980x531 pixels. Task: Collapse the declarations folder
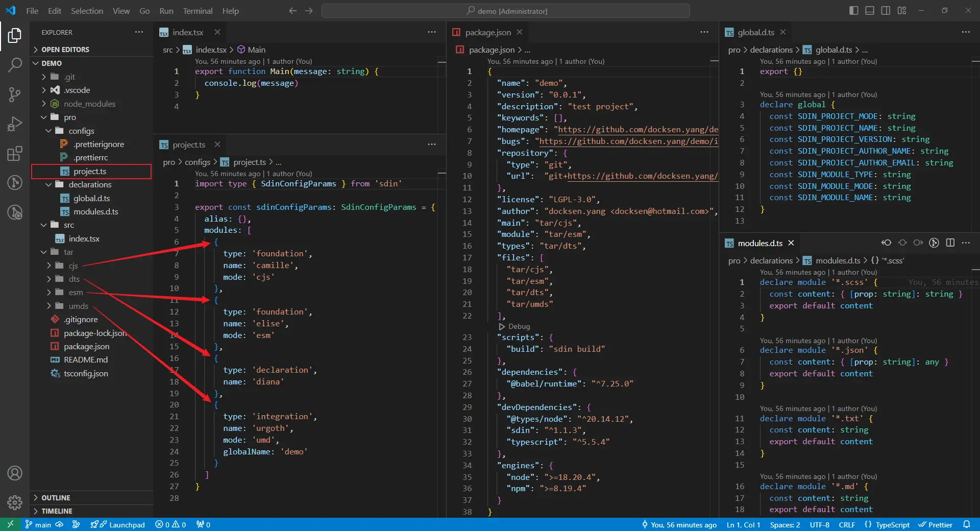(x=91, y=184)
